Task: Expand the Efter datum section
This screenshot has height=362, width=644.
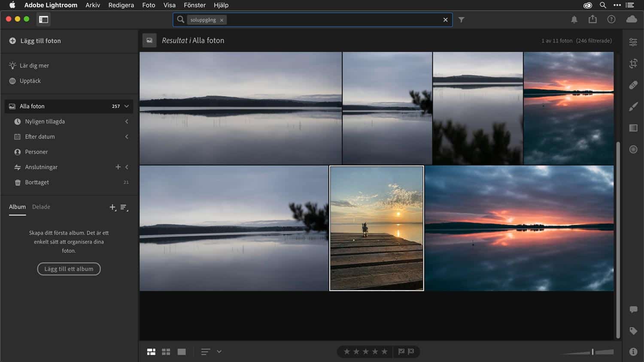Action: click(127, 136)
